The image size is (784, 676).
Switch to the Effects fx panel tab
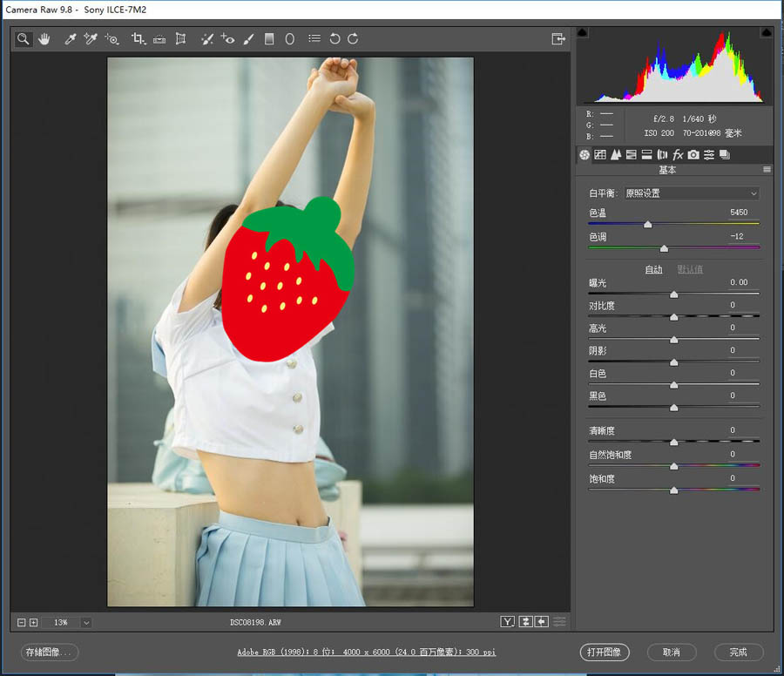(678, 155)
